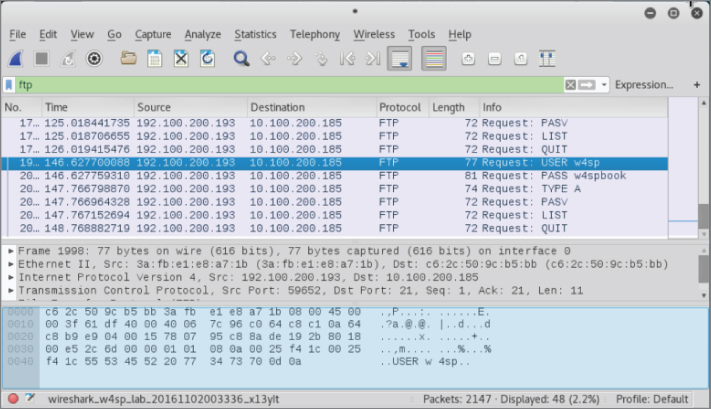Sort by the No. column header
The height and width of the screenshot is (409, 711).
pyautogui.click(x=21, y=107)
